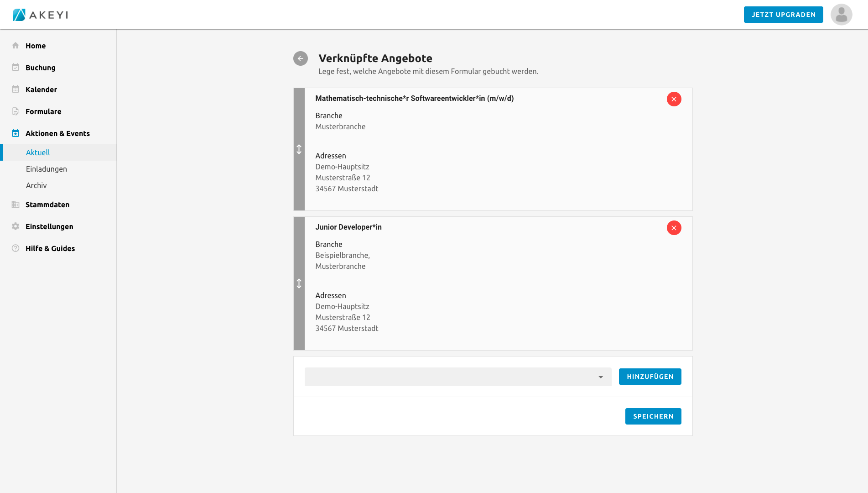The height and width of the screenshot is (493, 868).
Task: Click the Einstellungen gear icon
Action: pyautogui.click(x=16, y=226)
